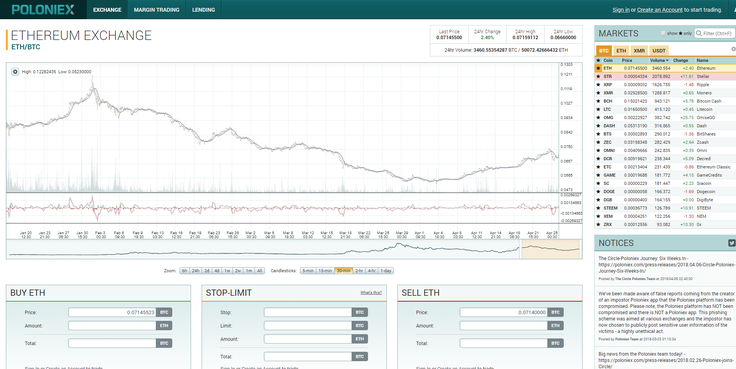Screen dimensions: 736x369
Task: Switch to XMR markets tab
Action: coord(639,51)
